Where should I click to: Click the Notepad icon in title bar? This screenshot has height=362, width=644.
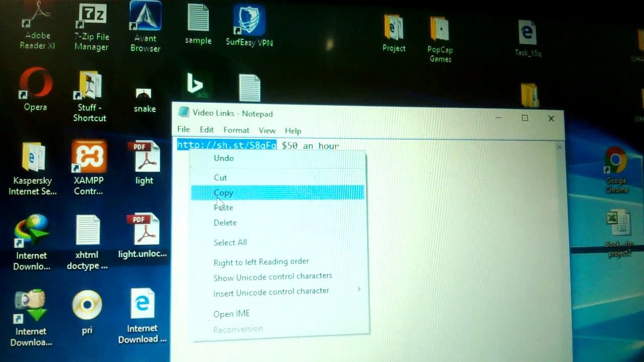click(184, 113)
